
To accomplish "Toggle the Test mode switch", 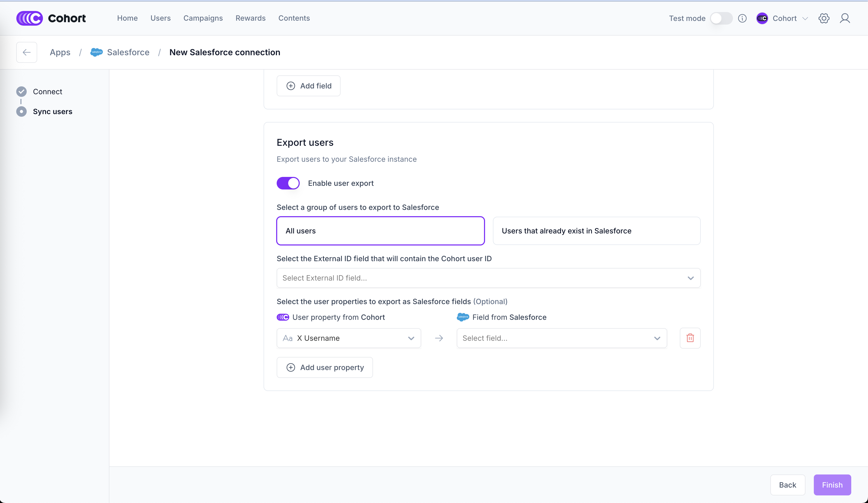I will pyautogui.click(x=721, y=18).
